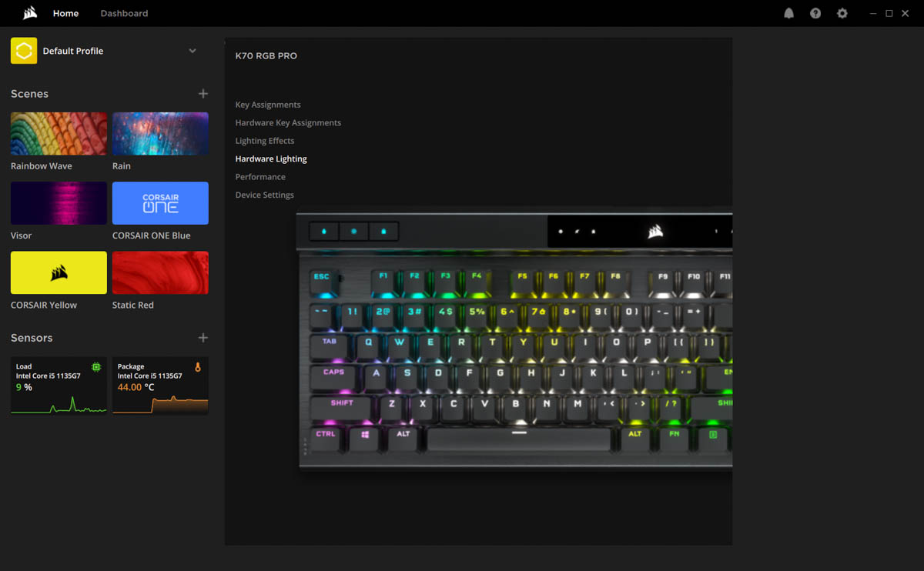Apply the CORSAIR Yellow scene
This screenshot has width=924, height=571.
point(59,272)
